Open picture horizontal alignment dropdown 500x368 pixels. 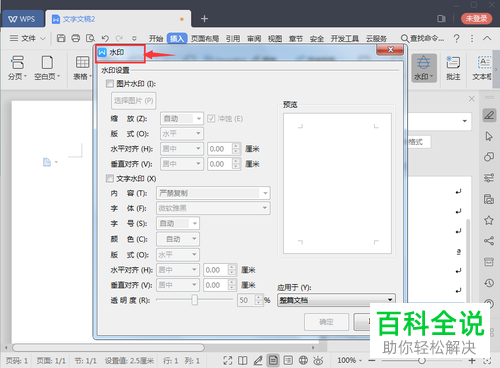[182, 149]
